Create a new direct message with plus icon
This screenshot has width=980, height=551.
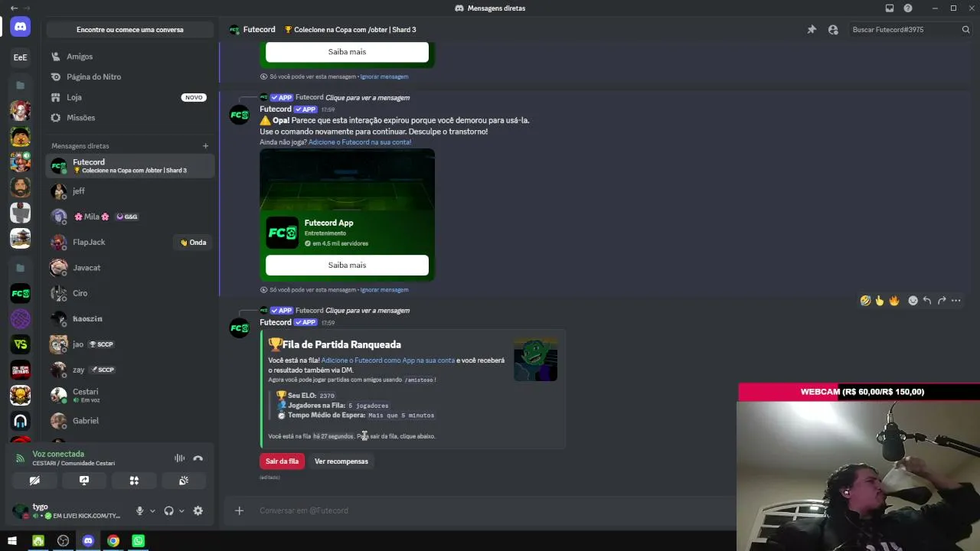coord(205,146)
